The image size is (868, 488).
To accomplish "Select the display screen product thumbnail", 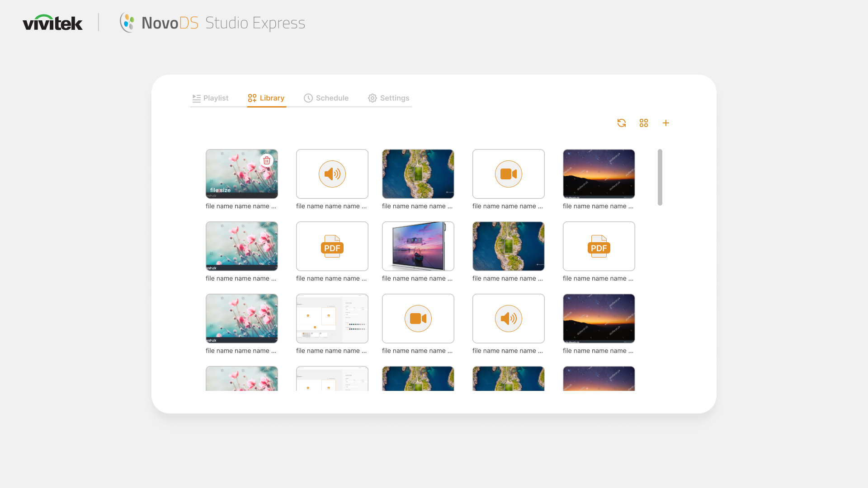I will 418,246.
